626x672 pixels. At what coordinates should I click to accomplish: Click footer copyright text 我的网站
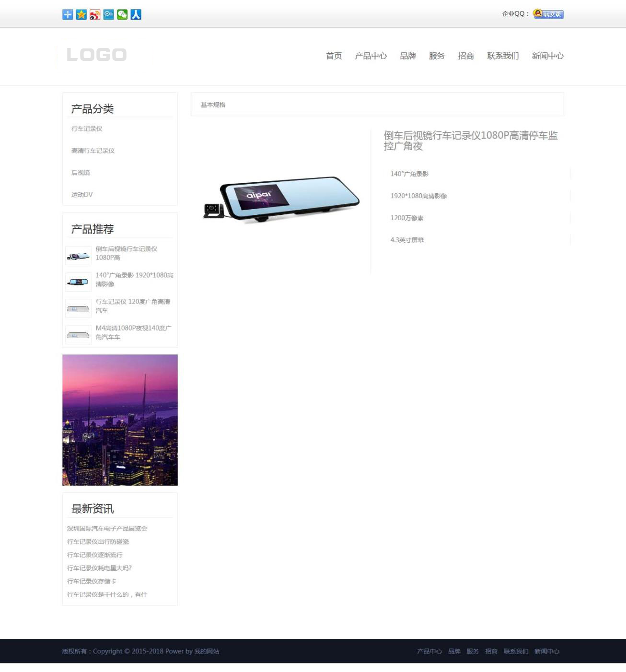point(207,651)
